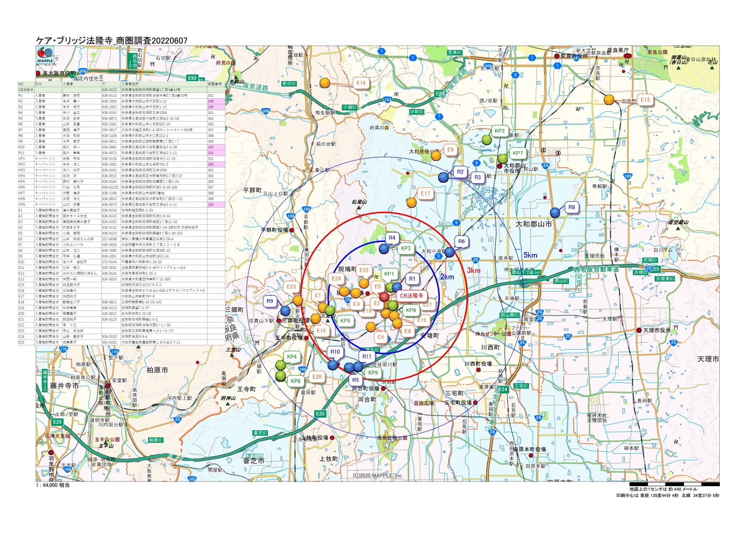Click the 5km radius label

[530, 255]
